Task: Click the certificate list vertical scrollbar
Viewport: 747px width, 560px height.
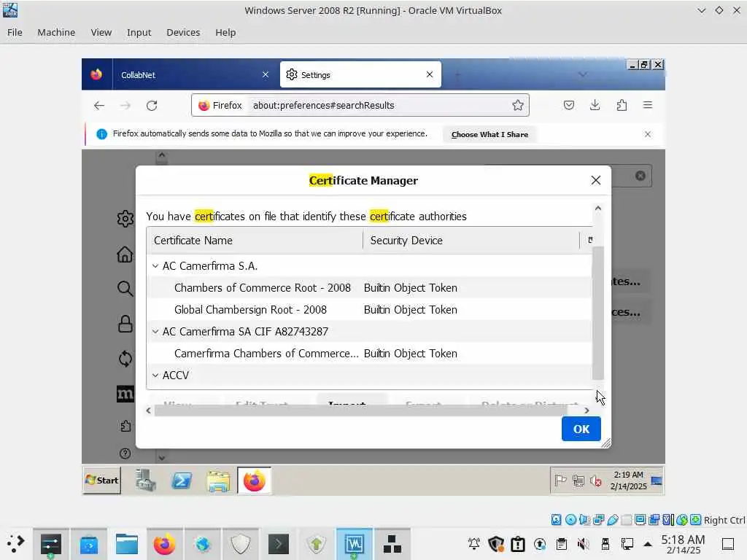Action: pos(598,313)
